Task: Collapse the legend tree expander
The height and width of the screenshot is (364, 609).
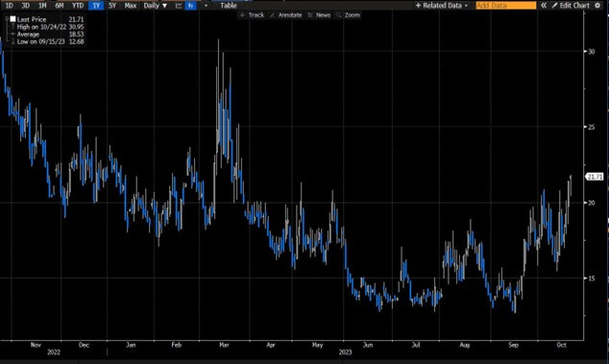Action: [x=7, y=19]
